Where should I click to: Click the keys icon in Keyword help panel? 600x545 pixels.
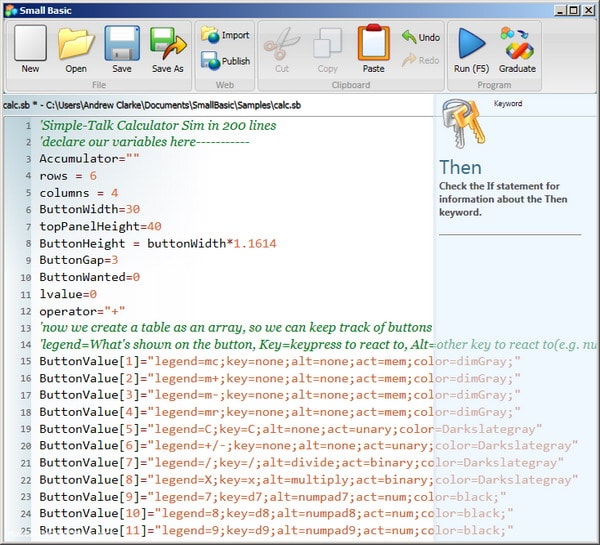click(x=463, y=123)
